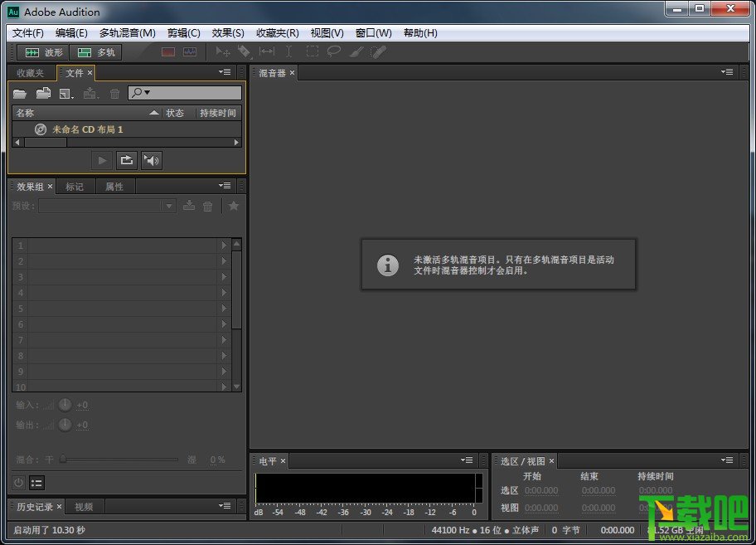
Task: Expand effect slot 5 arrow
Action: pos(224,309)
